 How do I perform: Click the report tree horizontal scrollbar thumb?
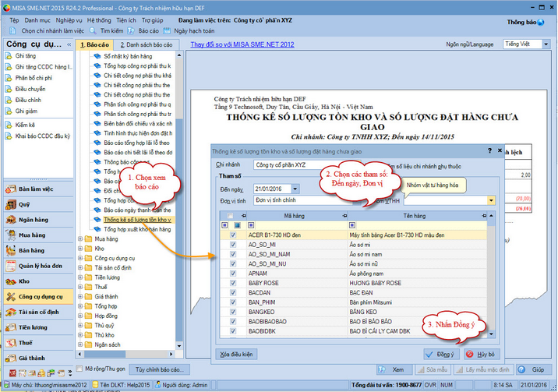pos(105,354)
